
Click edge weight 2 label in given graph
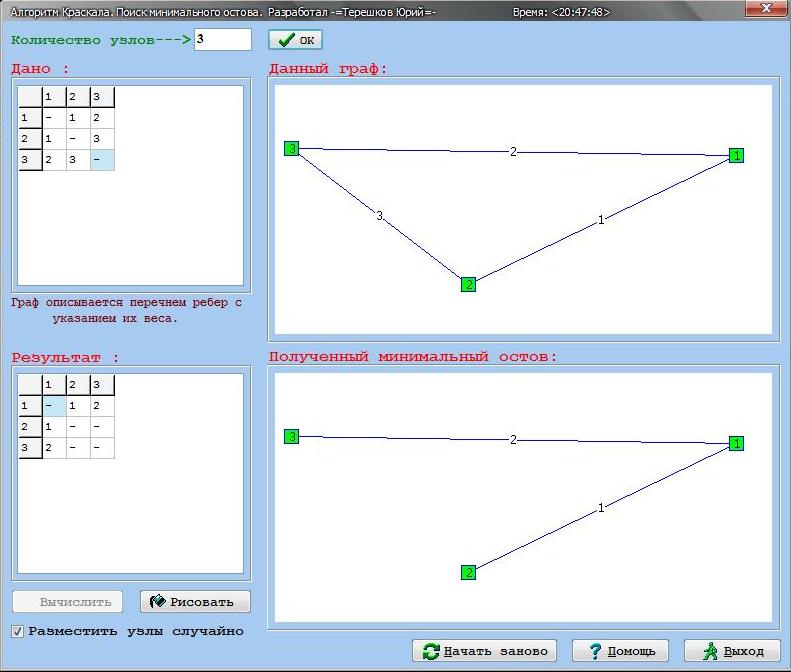tap(513, 151)
